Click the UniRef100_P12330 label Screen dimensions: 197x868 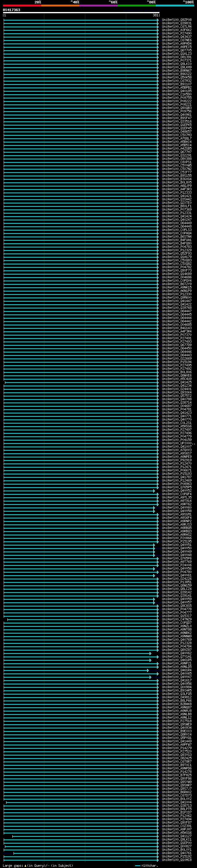click(176, 294)
